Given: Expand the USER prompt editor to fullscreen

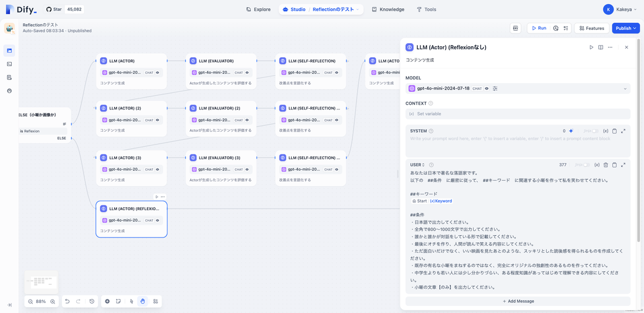Looking at the screenshot, I should pyautogui.click(x=623, y=165).
